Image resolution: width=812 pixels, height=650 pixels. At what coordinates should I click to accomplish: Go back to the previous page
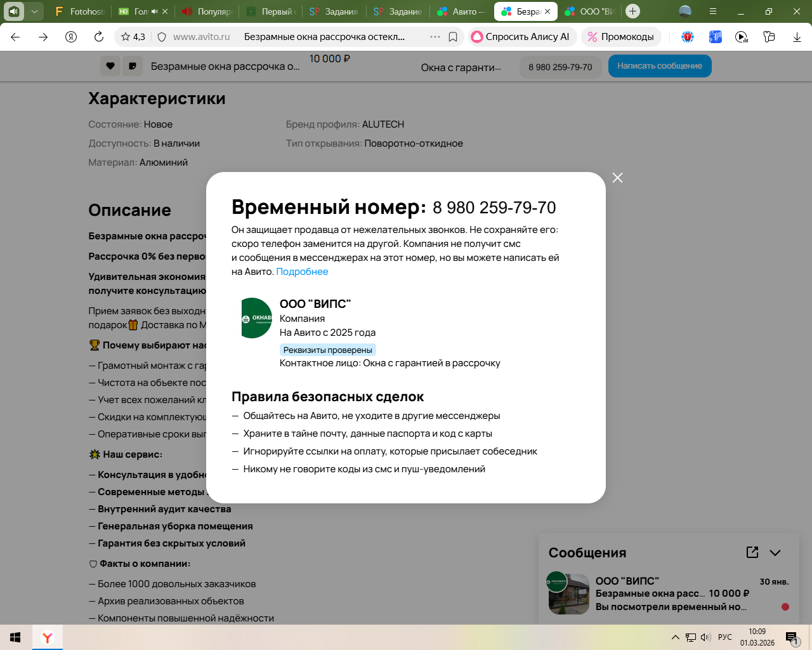pyautogui.click(x=15, y=37)
